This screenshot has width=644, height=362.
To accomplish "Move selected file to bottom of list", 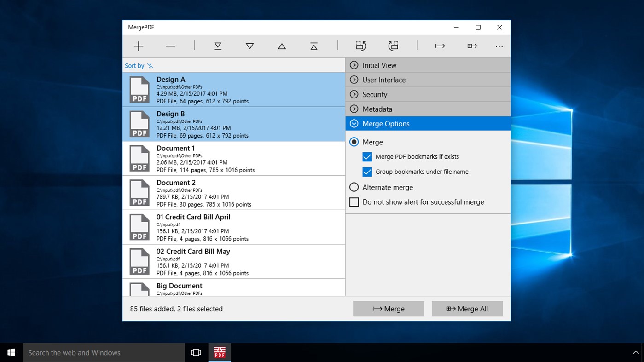I will tap(217, 46).
